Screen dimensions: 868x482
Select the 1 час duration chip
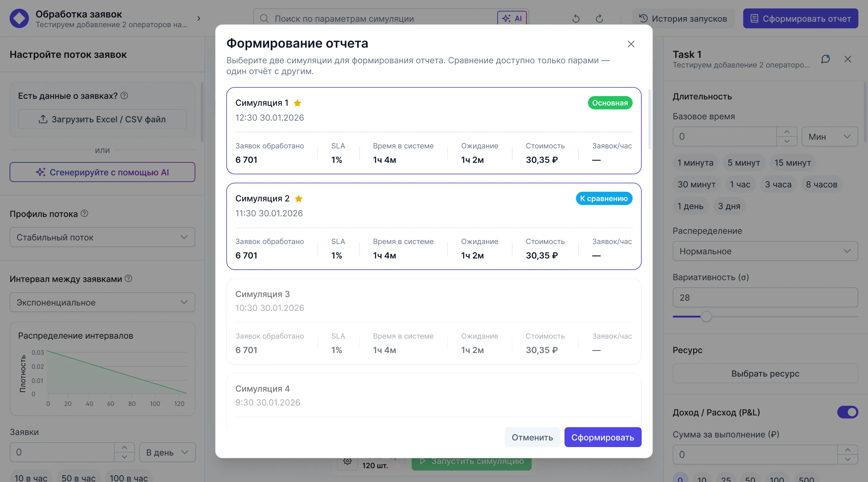(740, 184)
